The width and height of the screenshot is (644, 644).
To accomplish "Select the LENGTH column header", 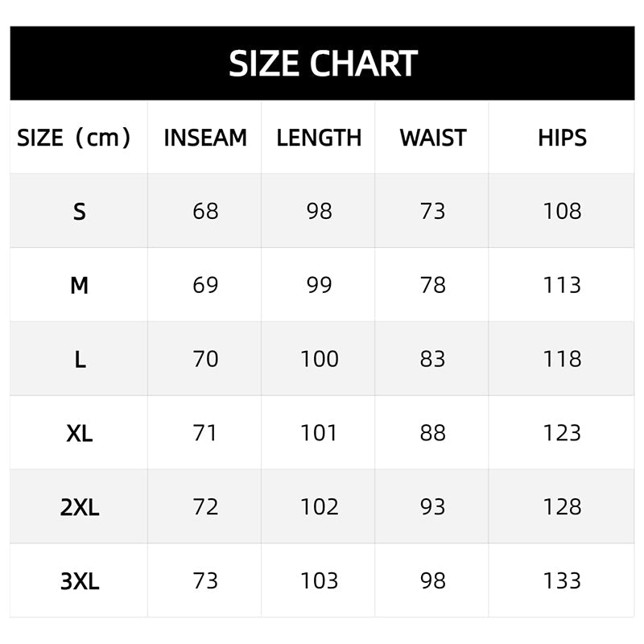I will tap(319, 138).
